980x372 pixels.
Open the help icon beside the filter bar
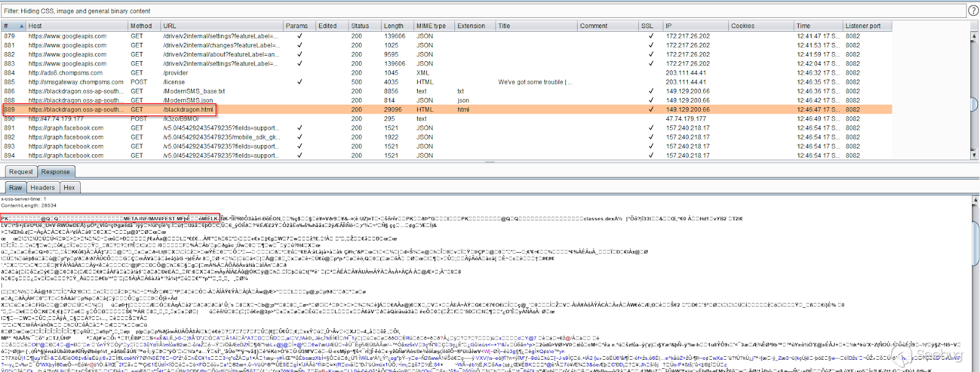[x=973, y=10]
